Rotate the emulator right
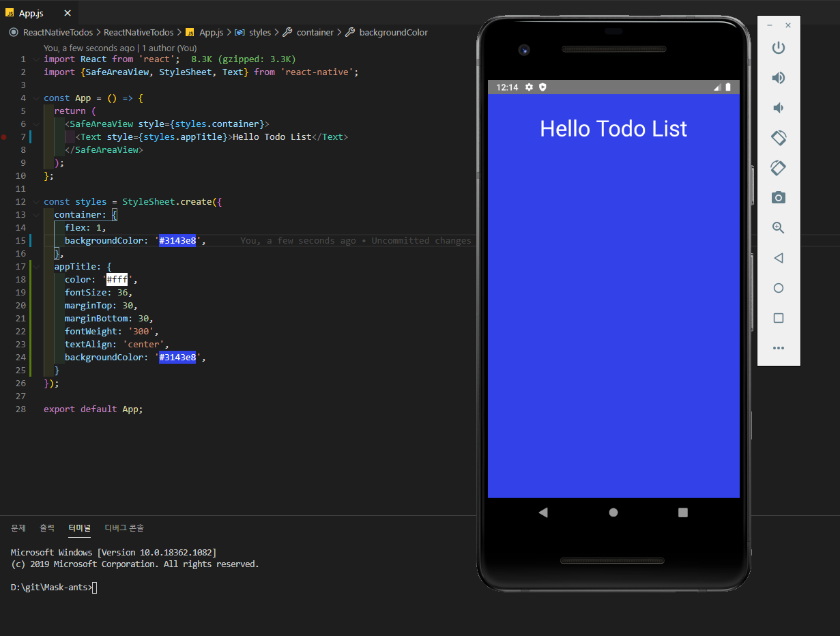The width and height of the screenshot is (840, 636). pyautogui.click(x=779, y=167)
